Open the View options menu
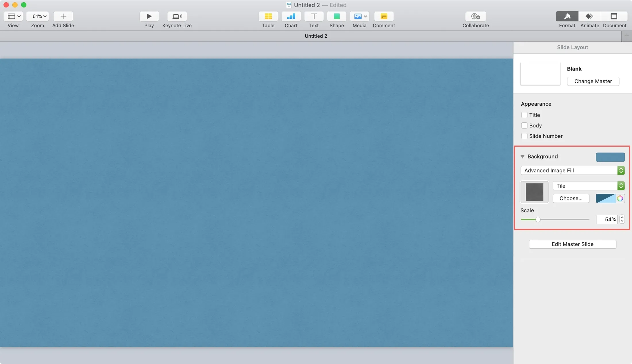632x364 pixels. click(13, 16)
